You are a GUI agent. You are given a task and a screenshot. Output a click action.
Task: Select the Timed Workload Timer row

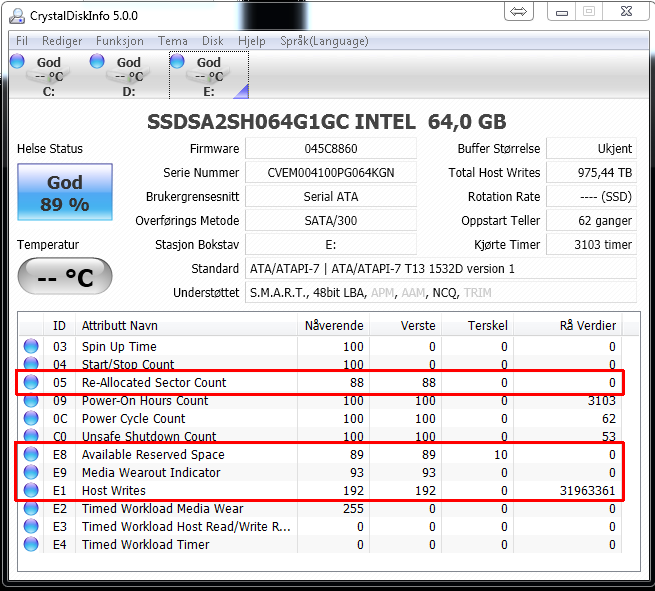click(320, 544)
